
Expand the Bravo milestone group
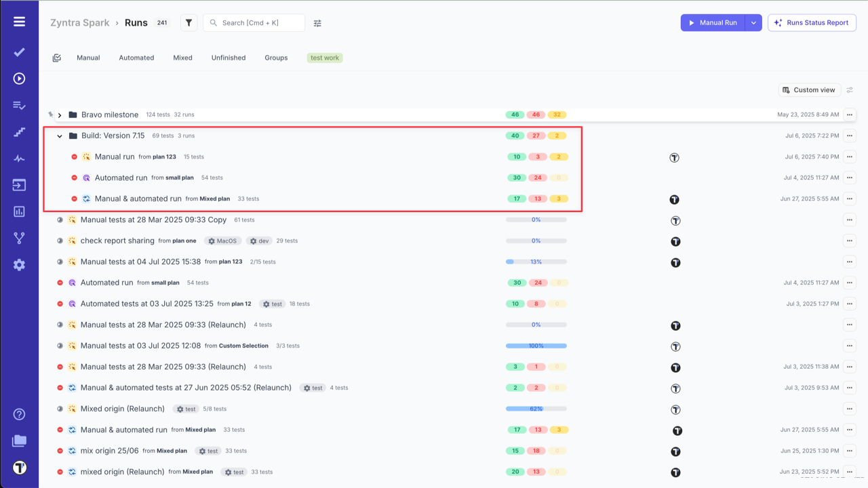coord(60,115)
